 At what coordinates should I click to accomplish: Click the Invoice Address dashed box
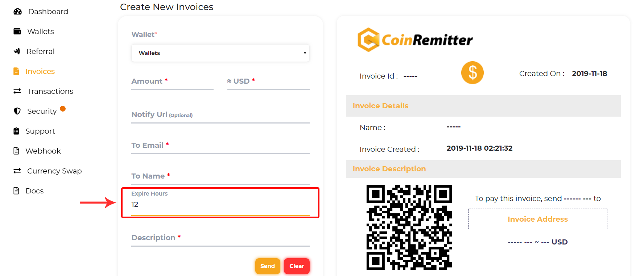pos(538,219)
